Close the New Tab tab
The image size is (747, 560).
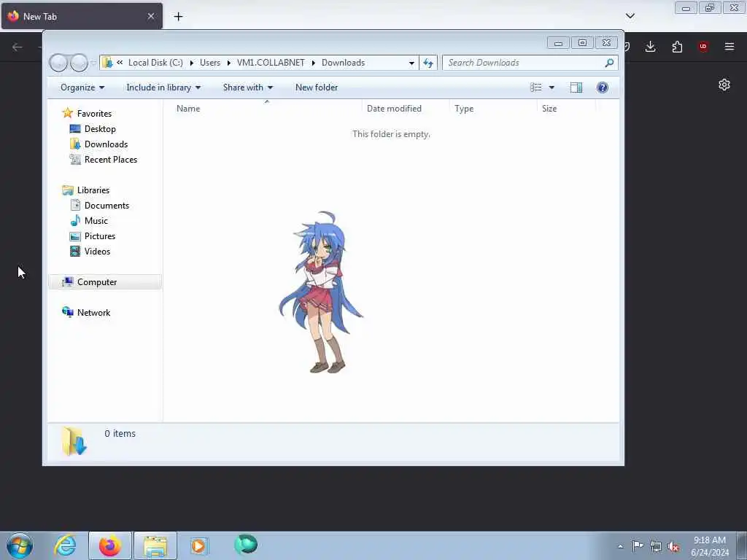tap(151, 16)
